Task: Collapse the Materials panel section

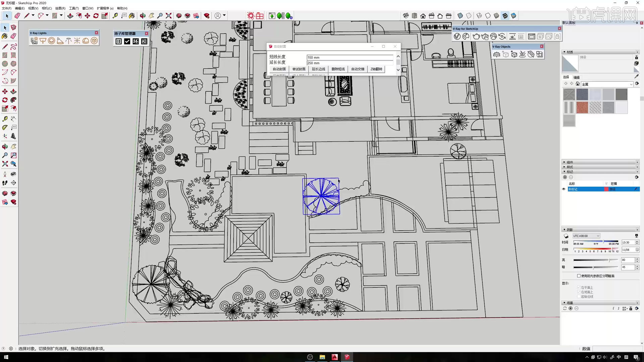Action: 565,52
